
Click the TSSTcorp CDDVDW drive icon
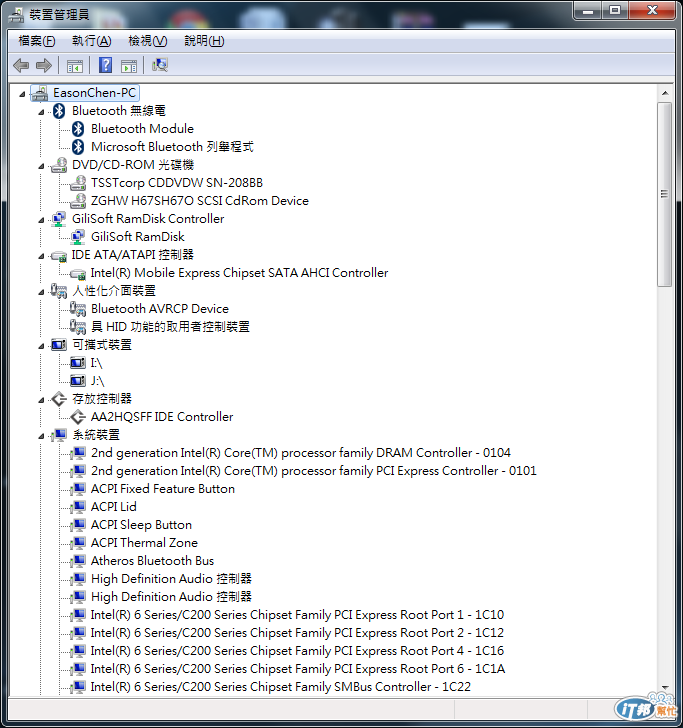coord(78,183)
